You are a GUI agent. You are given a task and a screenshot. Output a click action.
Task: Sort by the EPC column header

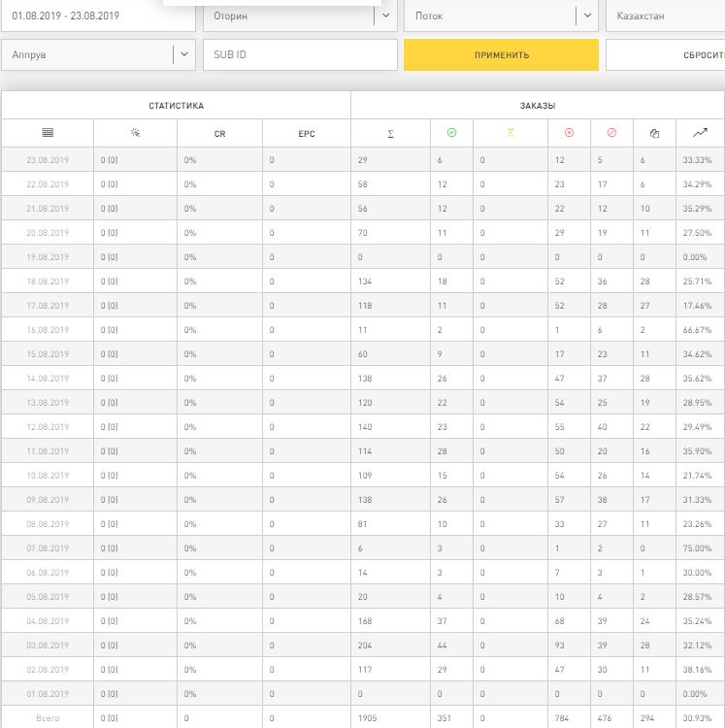point(307,134)
